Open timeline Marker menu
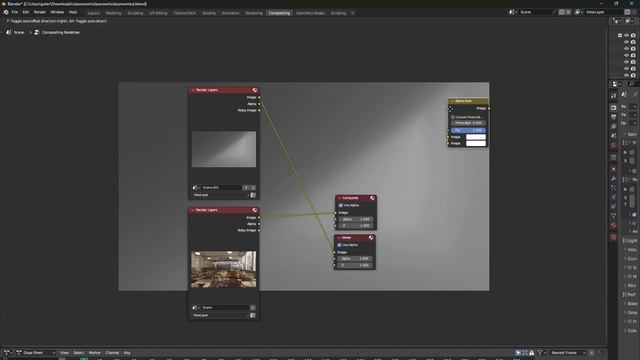 pyautogui.click(x=94, y=353)
